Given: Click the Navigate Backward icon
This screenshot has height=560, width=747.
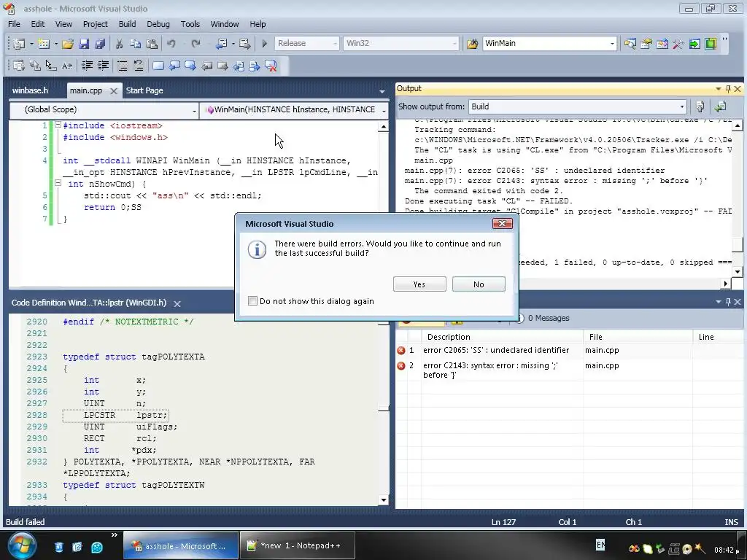Looking at the screenshot, I should 221,44.
